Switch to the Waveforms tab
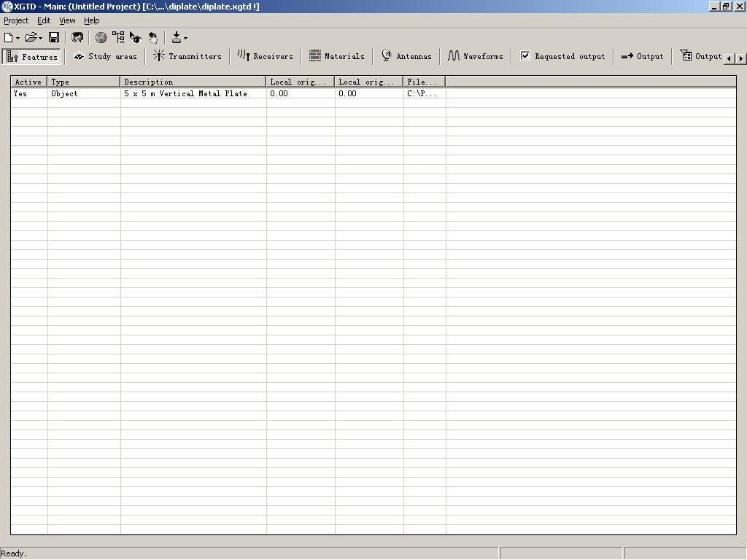Screen dimensions: 747x560 476,56
